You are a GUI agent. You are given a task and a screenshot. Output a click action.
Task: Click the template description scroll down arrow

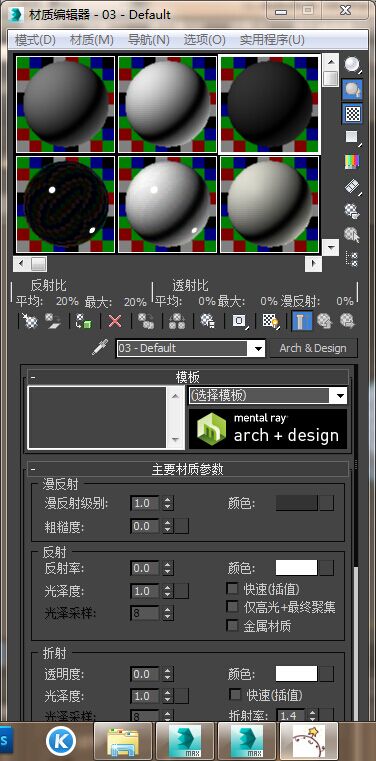click(176, 440)
